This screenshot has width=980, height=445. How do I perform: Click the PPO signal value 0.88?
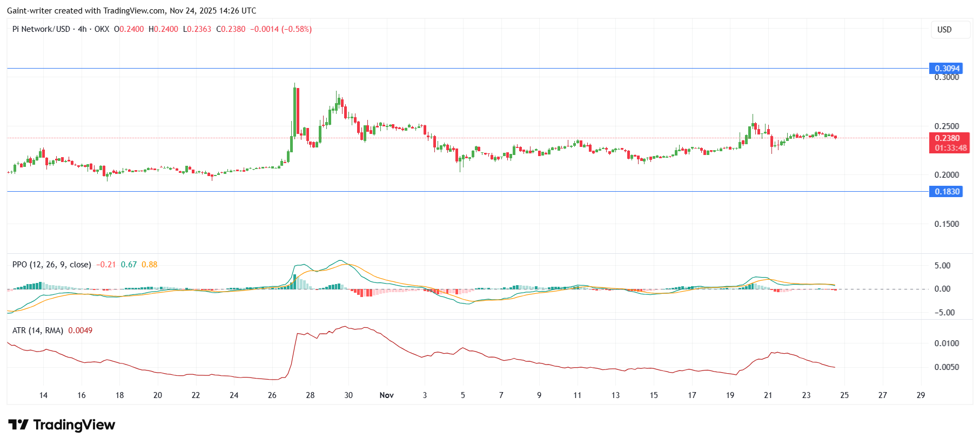149,265
